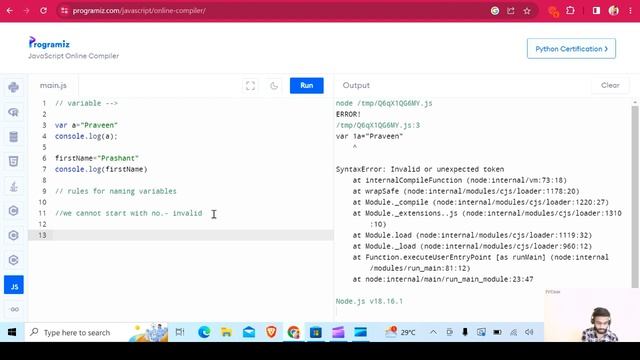The image size is (640, 360).
Task: Show hidden system tray icons
Action: (433, 332)
